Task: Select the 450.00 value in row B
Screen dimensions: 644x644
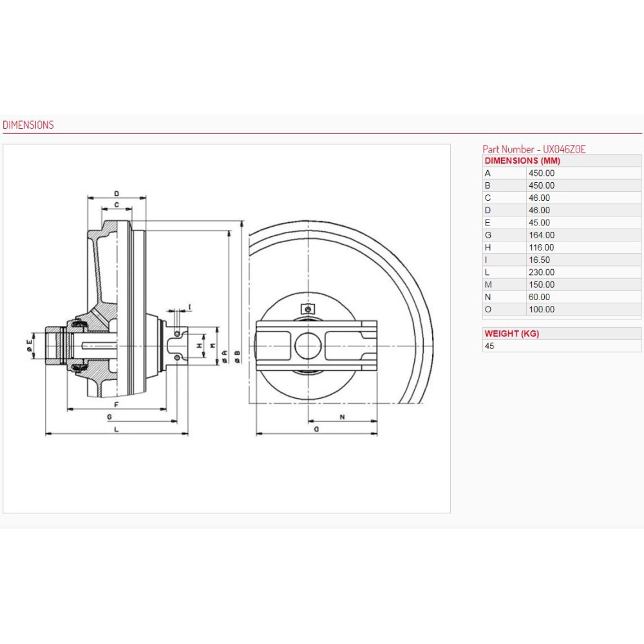Action: point(541,185)
